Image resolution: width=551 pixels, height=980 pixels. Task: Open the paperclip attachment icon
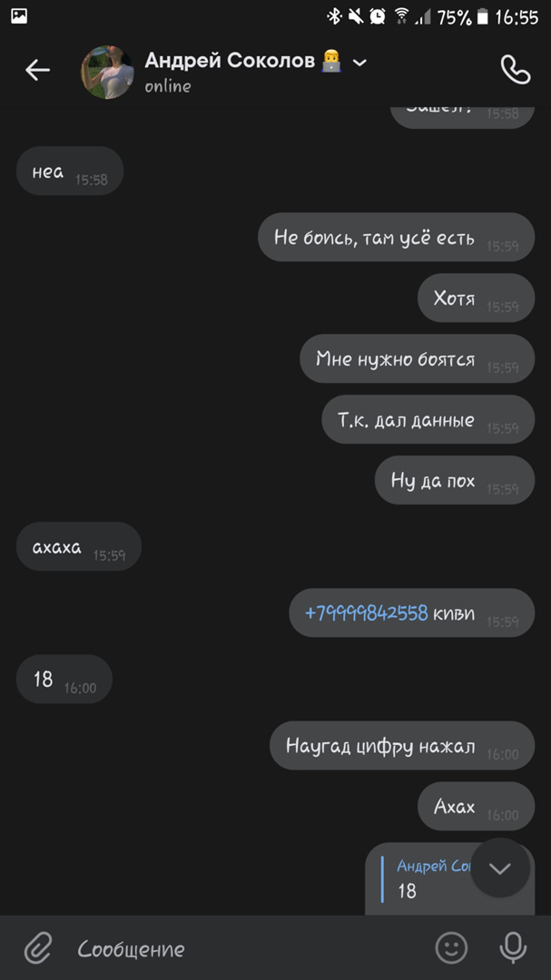click(x=37, y=948)
